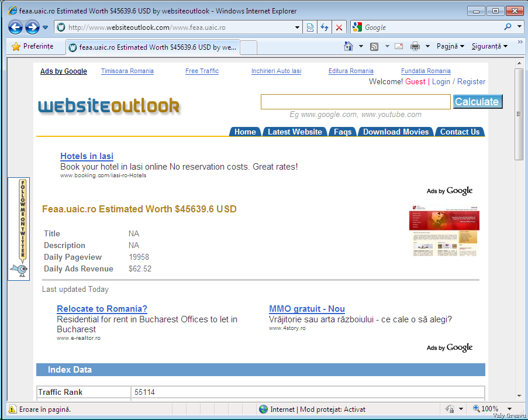Open the search provider dropdown arrow
This screenshot has height=420, width=528.
tap(520, 27)
